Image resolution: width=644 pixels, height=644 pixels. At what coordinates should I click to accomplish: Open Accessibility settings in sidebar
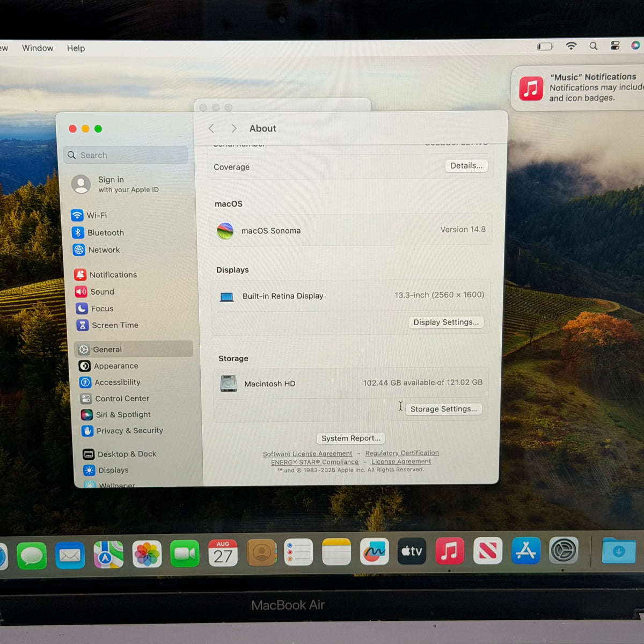pyautogui.click(x=110, y=382)
